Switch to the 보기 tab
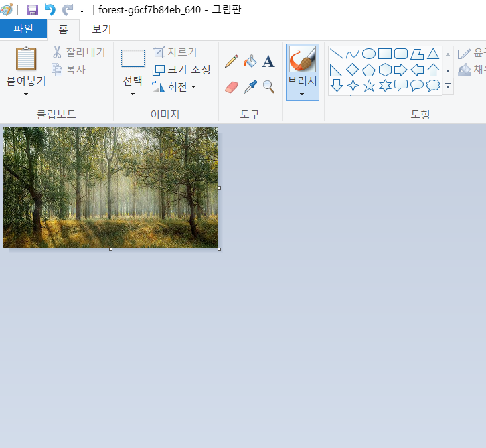 [101, 29]
